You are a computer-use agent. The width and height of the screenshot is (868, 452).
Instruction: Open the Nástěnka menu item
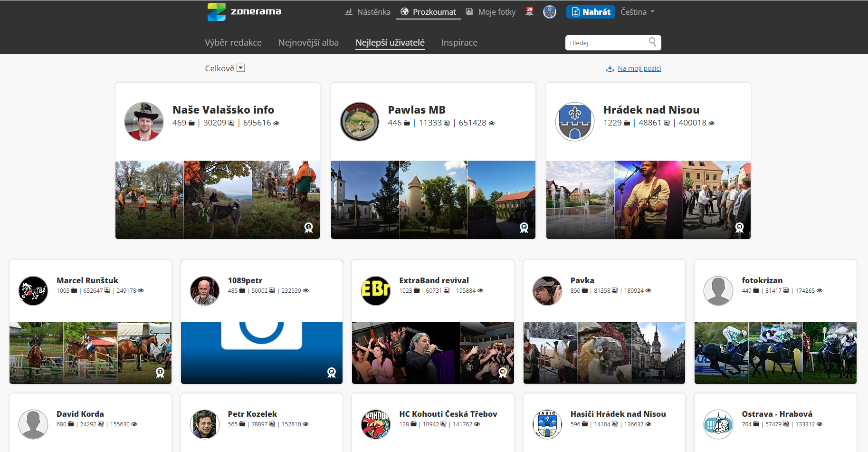pyautogui.click(x=368, y=12)
